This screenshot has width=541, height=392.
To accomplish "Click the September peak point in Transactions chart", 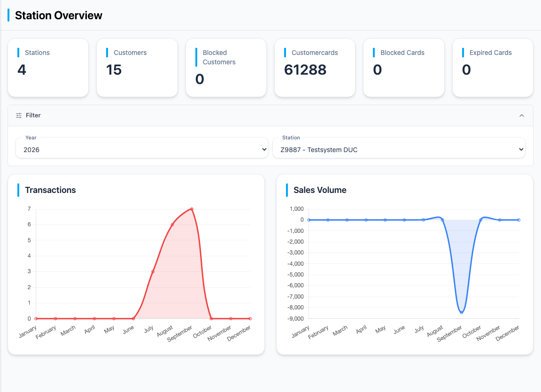I will pos(192,209).
